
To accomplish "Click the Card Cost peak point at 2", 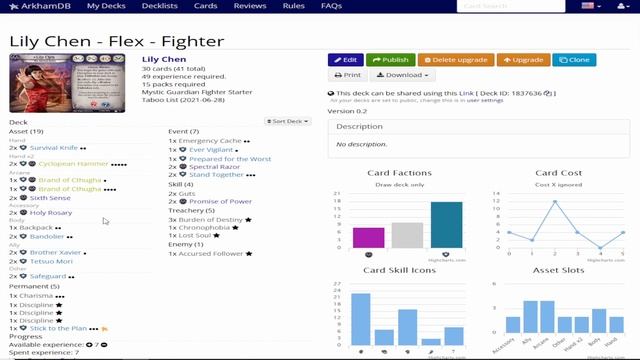I will point(555,202).
